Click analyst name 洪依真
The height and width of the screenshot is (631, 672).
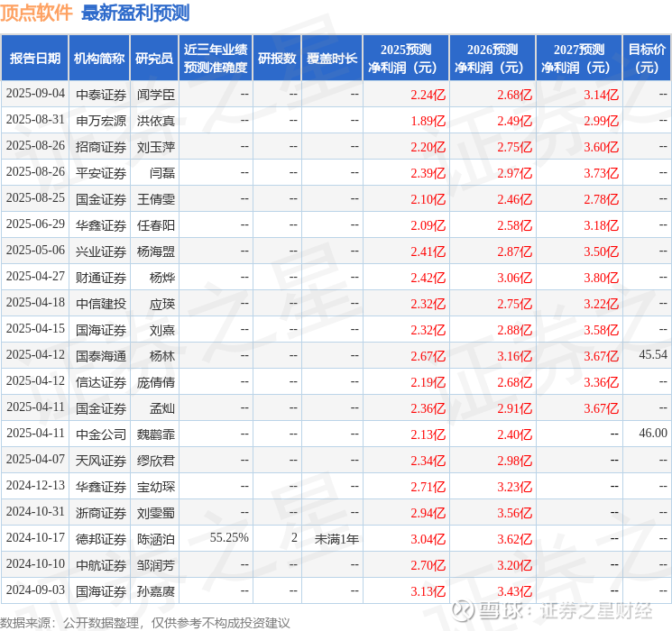point(156,121)
